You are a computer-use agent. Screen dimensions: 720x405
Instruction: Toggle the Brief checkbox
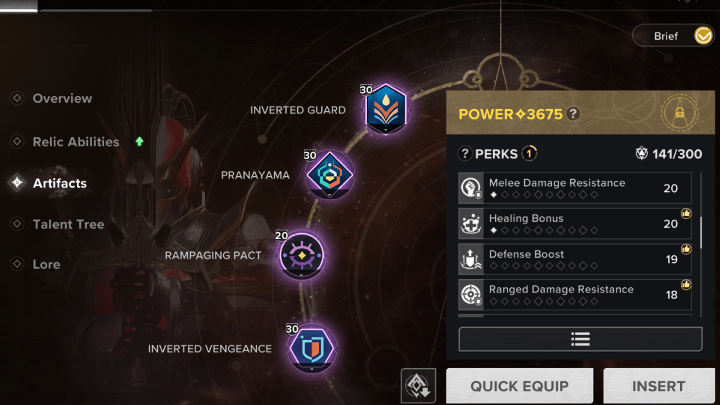[703, 36]
